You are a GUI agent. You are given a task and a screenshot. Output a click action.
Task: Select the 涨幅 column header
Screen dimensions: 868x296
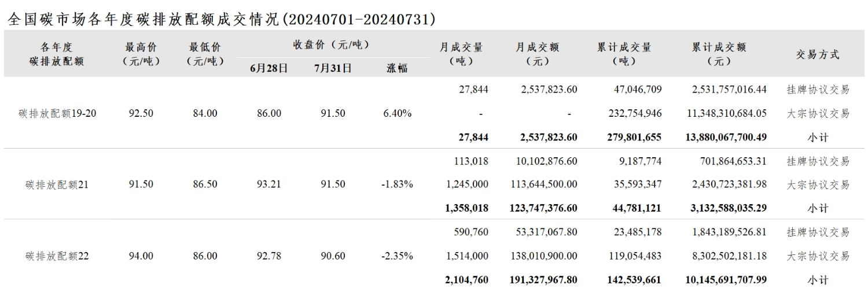click(x=397, y=68)
